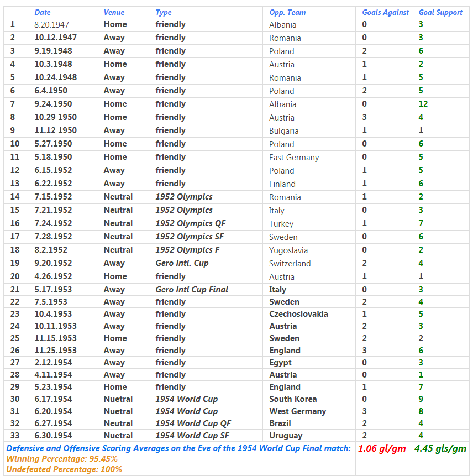Viewport: 473px width, 476px height.
Task: Click Brazil in the Opp. Team column
Action: pyautogui.click(x=280, y=423)
